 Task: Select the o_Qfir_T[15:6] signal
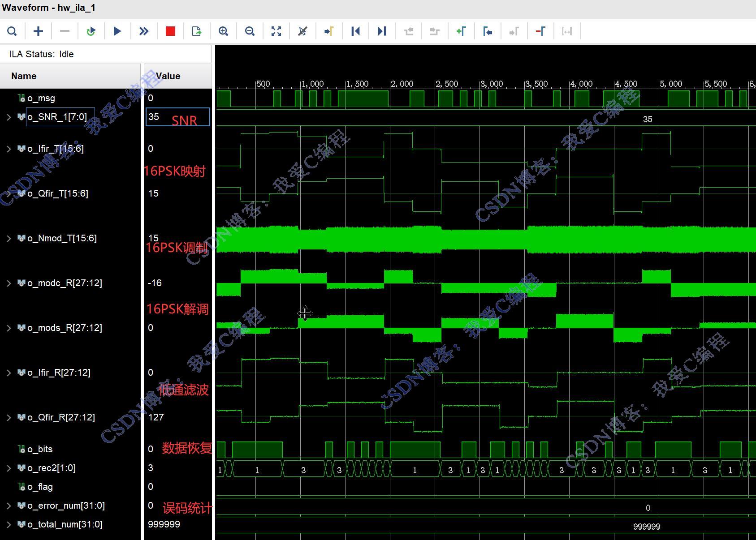58,193
